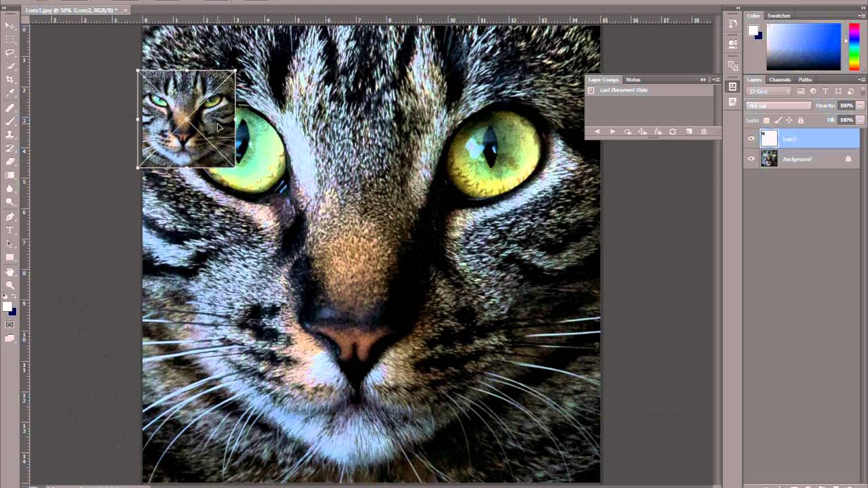The image size is (868, 488).
Task: Select the Clone Stamp tool
Action: click(x=10, y=135)
